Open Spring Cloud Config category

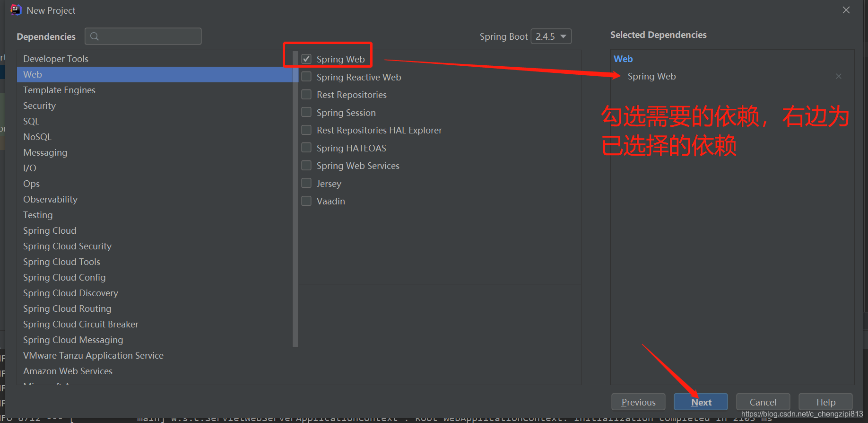click(155, 277)
